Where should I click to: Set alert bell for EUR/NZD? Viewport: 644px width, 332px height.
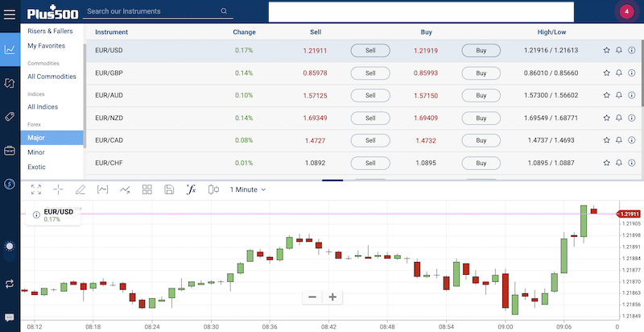[619, 118]
